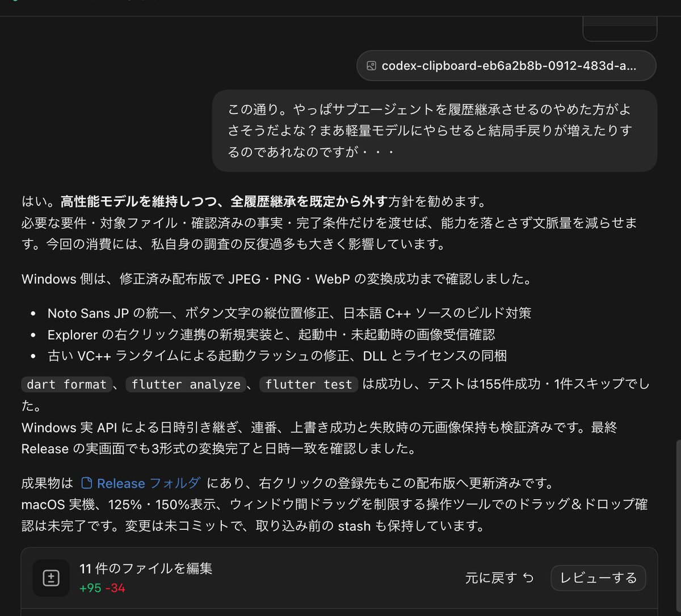Click the image icon in the clipboard chip

pyautogui.click(x=371, y=66)
